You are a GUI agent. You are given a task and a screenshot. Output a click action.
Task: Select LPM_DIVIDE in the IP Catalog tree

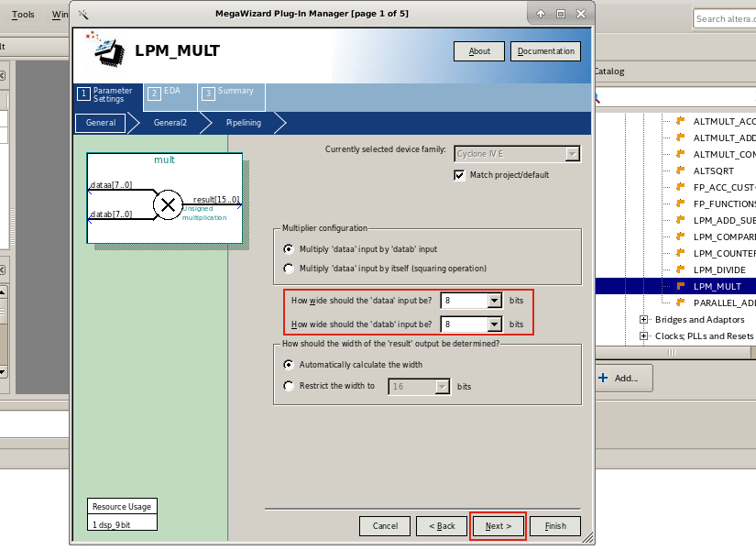(719, 269)
